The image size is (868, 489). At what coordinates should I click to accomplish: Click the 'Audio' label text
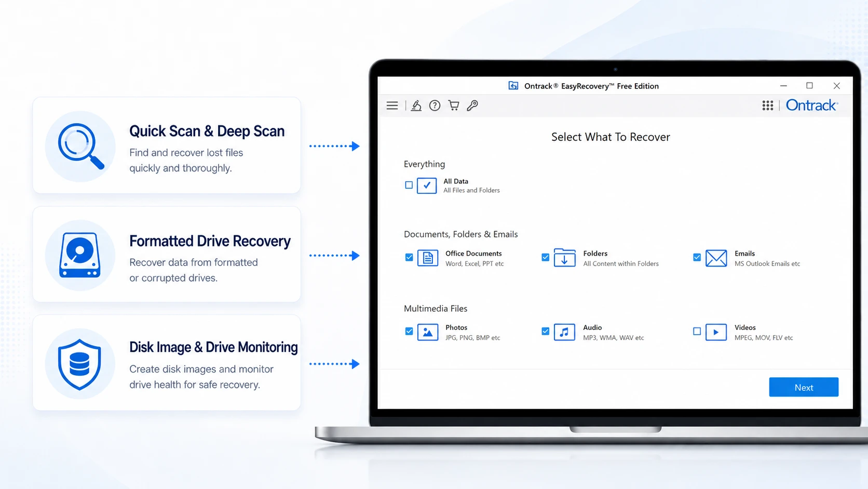[x=592, y=327]
